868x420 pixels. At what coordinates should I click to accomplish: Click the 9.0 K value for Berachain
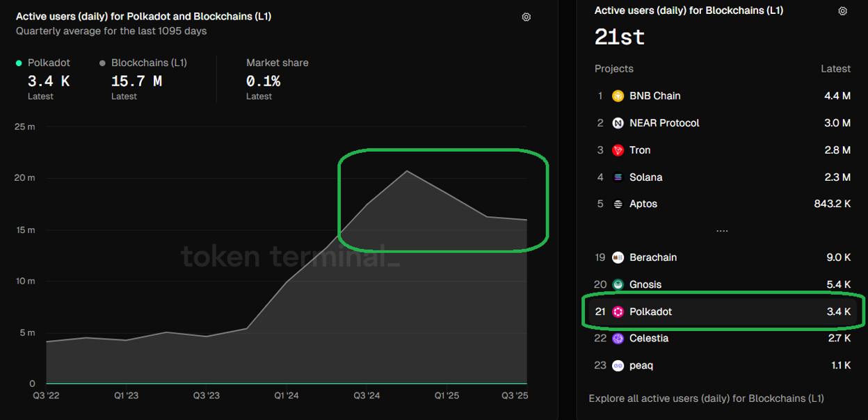click(839, 257)
